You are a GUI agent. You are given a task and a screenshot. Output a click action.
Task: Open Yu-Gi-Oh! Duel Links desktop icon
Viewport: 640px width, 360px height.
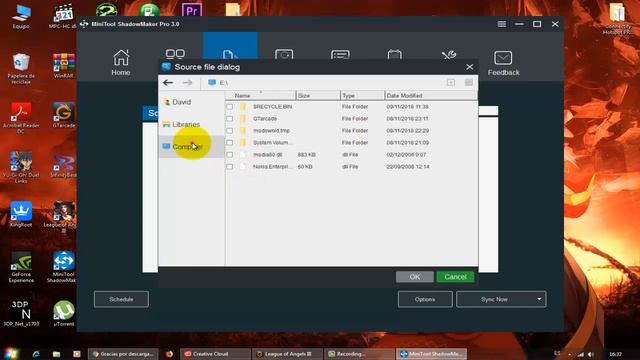click(21, 167)
